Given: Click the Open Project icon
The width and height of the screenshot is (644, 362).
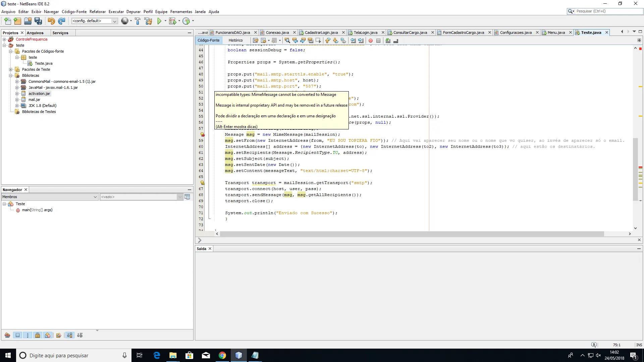Looking at the screenshot, I should pyautogui.click(x=28, y=21).
